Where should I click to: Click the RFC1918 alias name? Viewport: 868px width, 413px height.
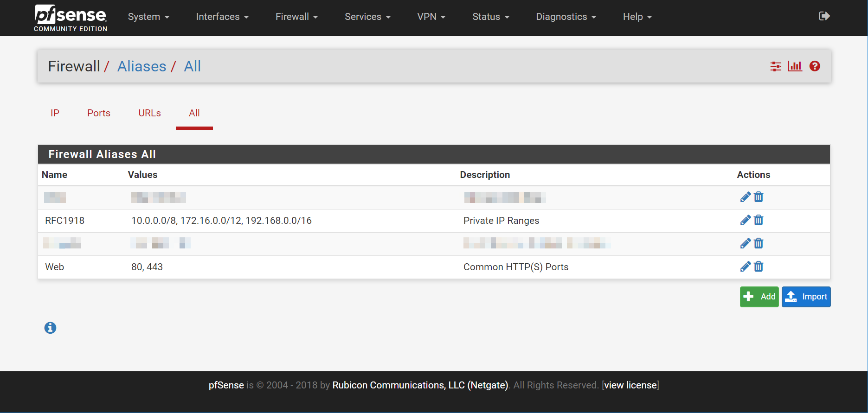tap(64, 221)
